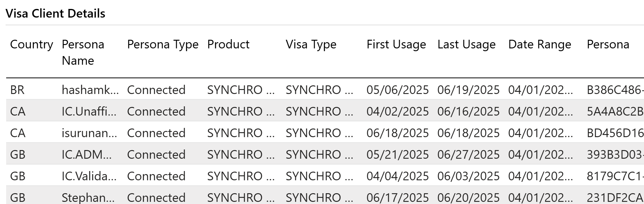Screen dimensions: 644x204
Task: Select persona ID starting with 393B3D03
Action: tap(614, 155)
